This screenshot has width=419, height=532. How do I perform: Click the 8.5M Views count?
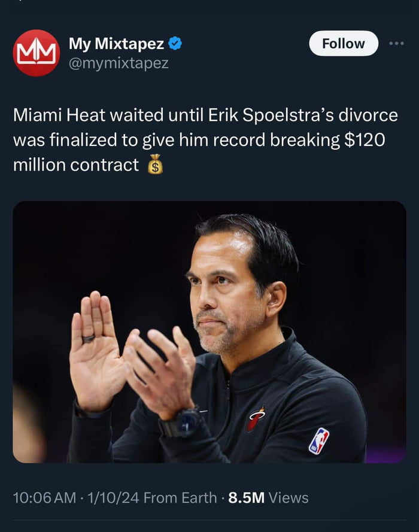click(x=269, y=497)
